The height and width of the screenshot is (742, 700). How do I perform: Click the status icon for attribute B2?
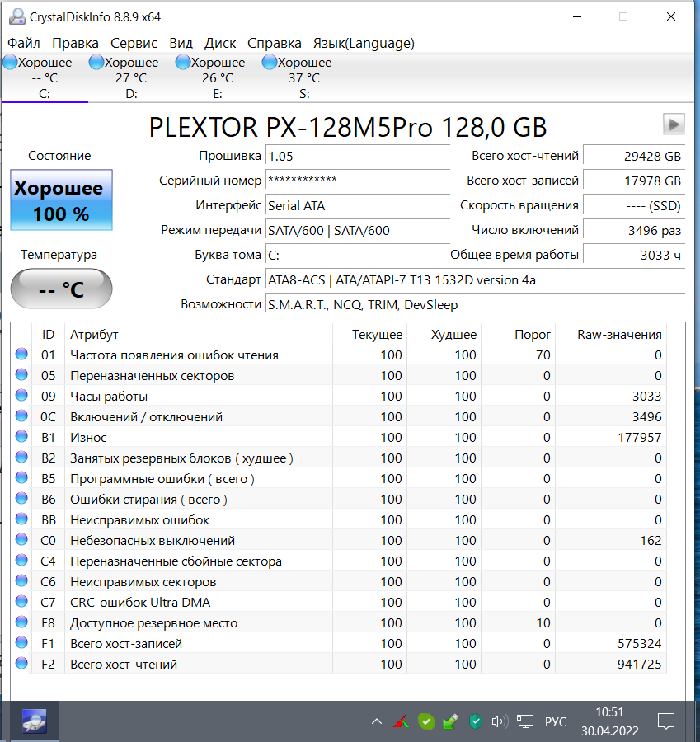pos(21,457)
